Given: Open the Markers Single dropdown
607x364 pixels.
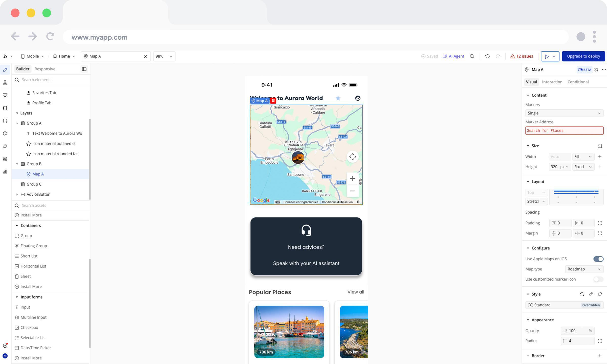Looking at the screenshot, I should click(564, 113).
